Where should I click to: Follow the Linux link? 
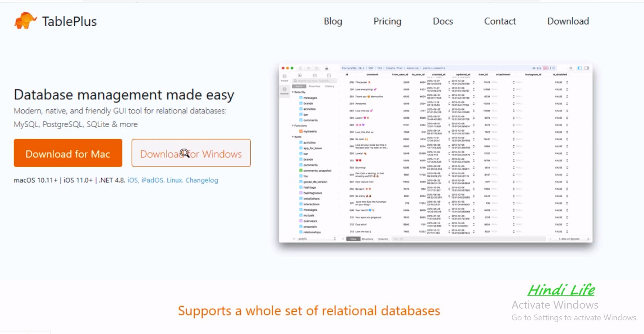(x=174, y=180)
